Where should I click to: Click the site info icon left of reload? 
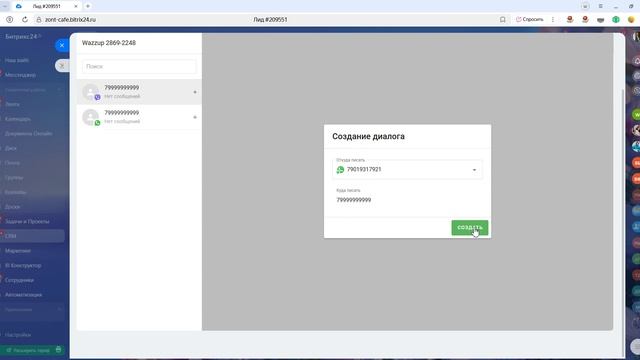coord(9,19)
